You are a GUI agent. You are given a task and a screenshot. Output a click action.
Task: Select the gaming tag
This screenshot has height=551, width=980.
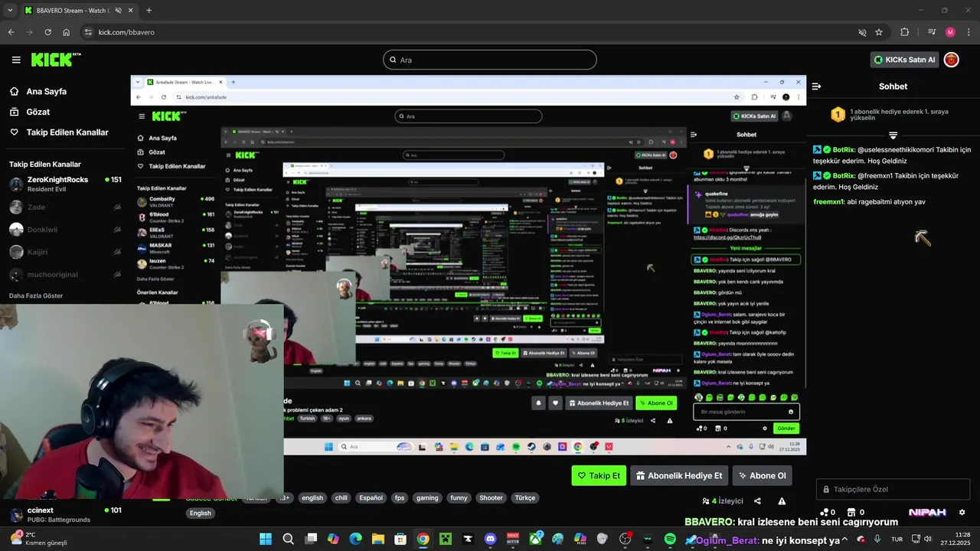(x=427, y=497)
